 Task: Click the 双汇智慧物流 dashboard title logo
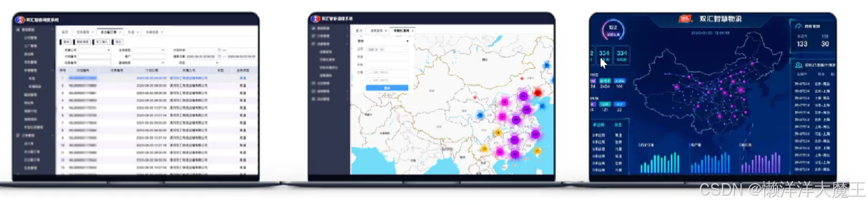click(686, 18)
